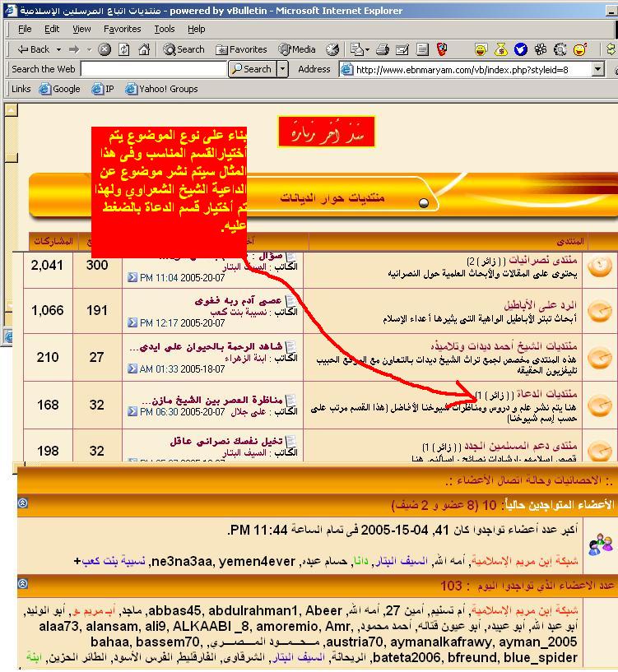618x672 pixels.
Task: Go to the Home page icon
Action: [x=143, y=49]
